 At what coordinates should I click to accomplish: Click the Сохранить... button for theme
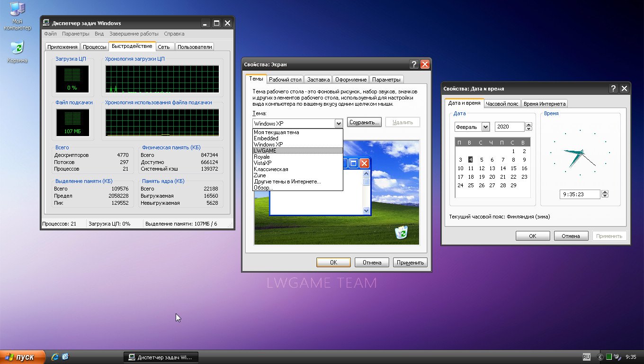tap(364, 122)
